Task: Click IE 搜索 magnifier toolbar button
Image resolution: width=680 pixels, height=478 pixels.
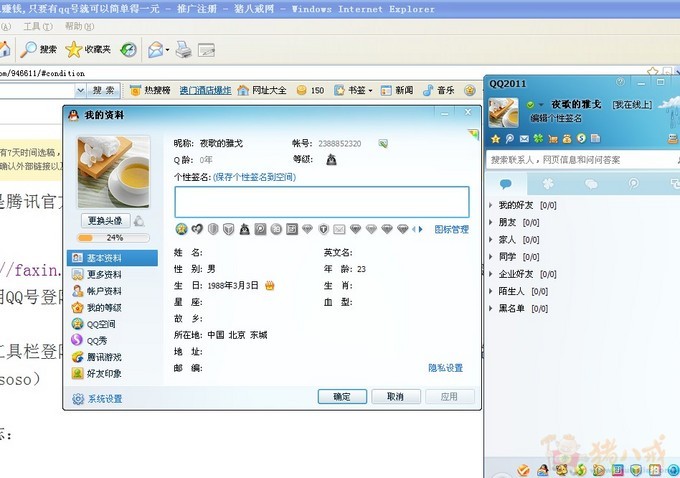Action: pyautogui.click(x=39, y=49)
